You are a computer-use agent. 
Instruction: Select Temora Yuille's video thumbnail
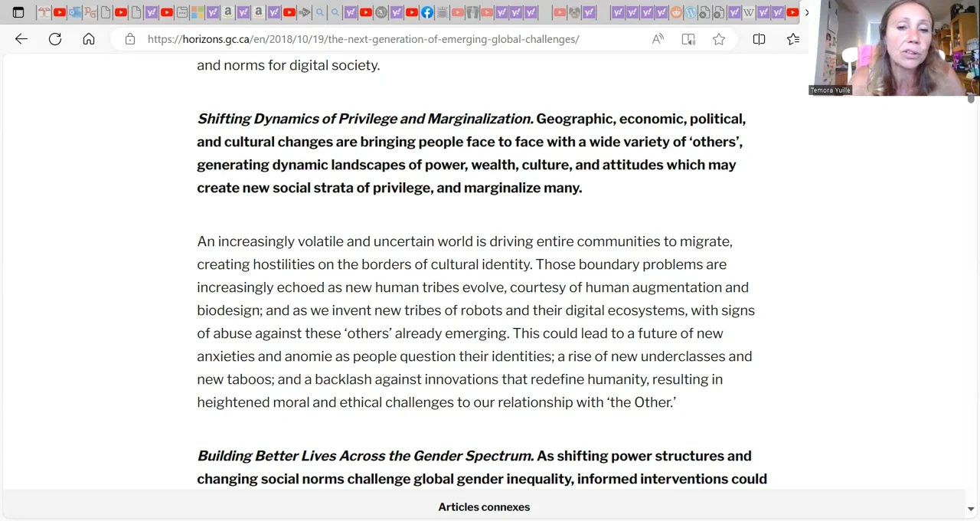pyautogui.click(x=894, y=48)
